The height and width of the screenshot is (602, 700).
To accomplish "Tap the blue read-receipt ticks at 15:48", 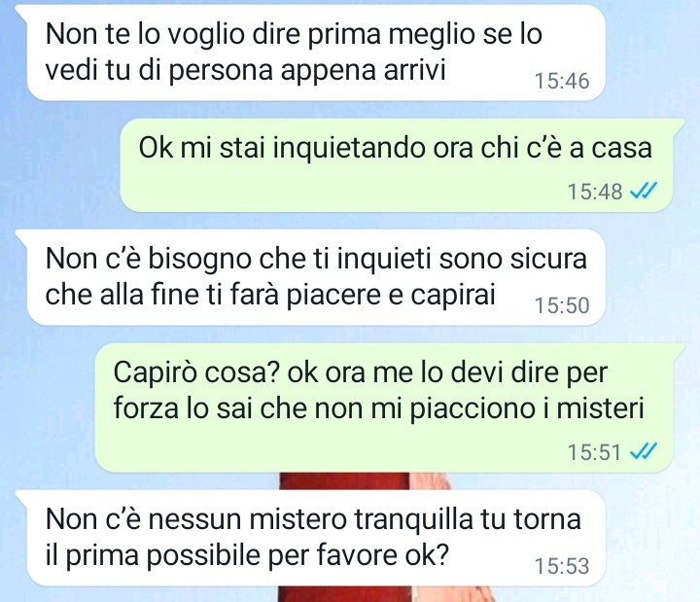I will pyautogui.click(x=644, y=192).
